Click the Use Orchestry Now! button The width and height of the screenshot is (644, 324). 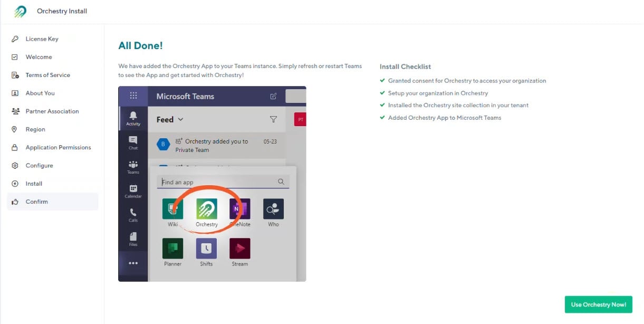coord(598,304)
